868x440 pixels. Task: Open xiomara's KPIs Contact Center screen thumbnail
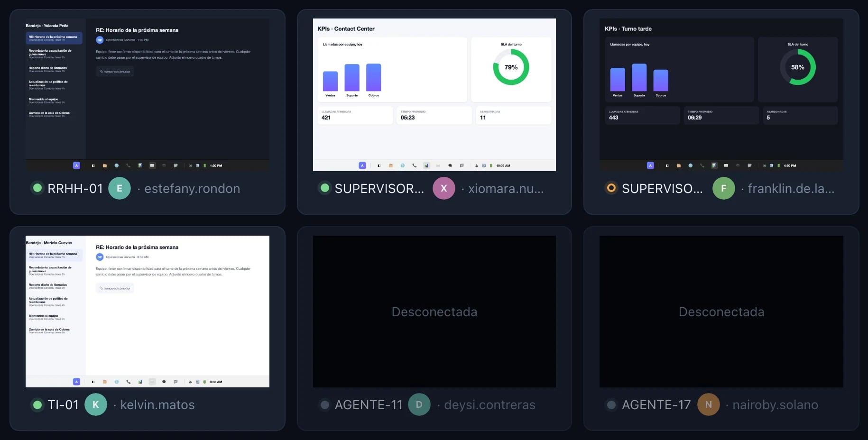coord(434,95)
